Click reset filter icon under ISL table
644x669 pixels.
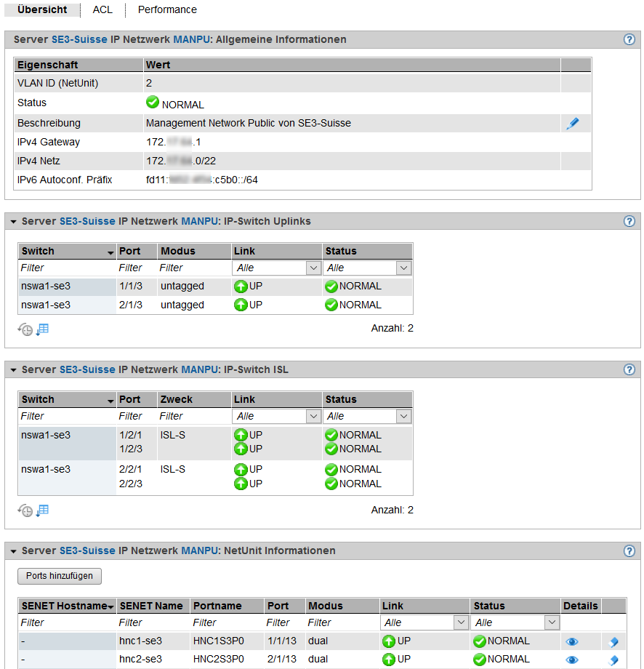pyautogui.click(x=25, y=510)
